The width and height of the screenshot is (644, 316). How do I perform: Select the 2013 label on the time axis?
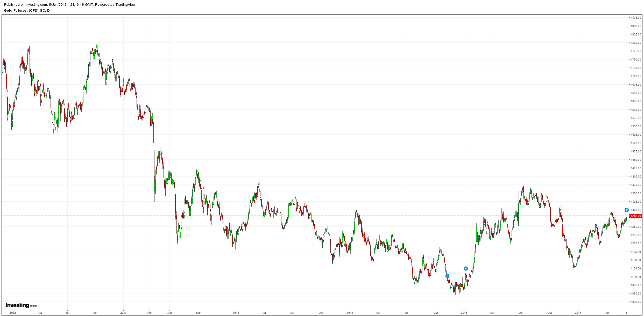pyautogui.click(x=123, y=313)
